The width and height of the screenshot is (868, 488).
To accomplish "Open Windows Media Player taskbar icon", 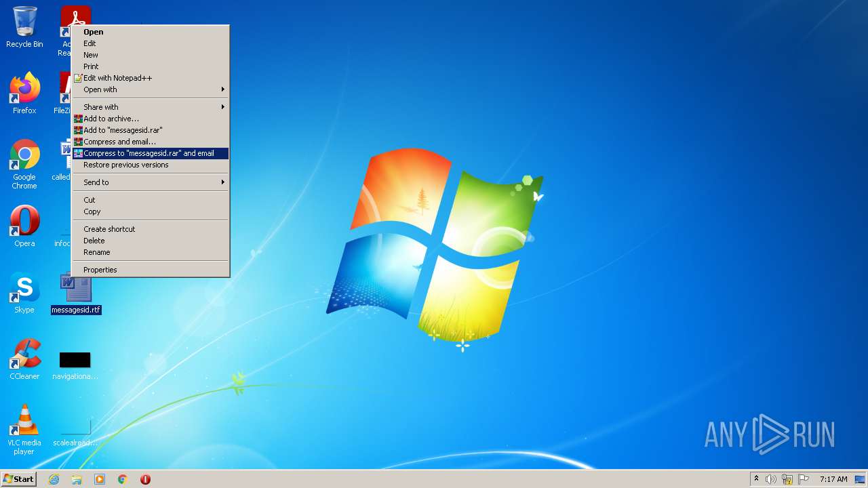I will [x=100, y=479].
